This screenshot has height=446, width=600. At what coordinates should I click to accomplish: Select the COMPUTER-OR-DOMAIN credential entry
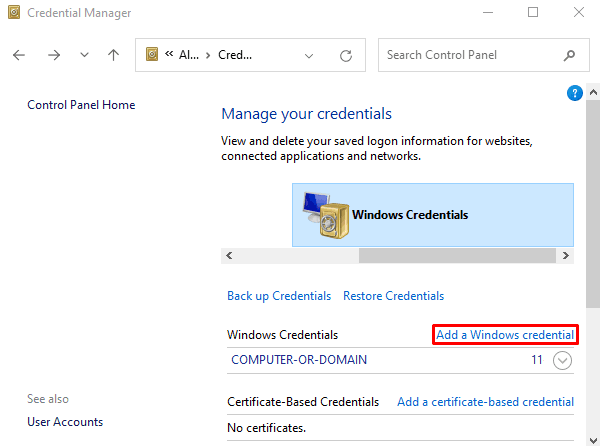pyautogui.click(x=400, y=360)
